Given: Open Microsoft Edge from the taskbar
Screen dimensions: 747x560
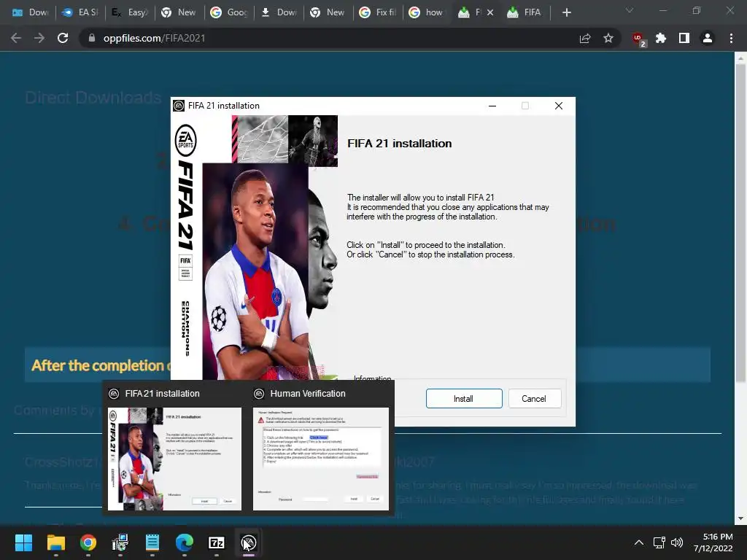Looking at the screenshot, I should coord(185,542).
